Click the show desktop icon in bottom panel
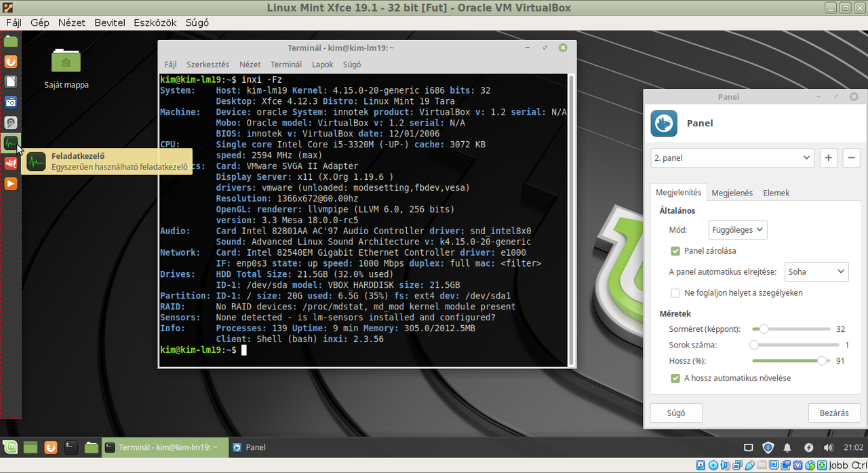The width and height of the screenshot is (868, 473). click(x=31, y=447)
